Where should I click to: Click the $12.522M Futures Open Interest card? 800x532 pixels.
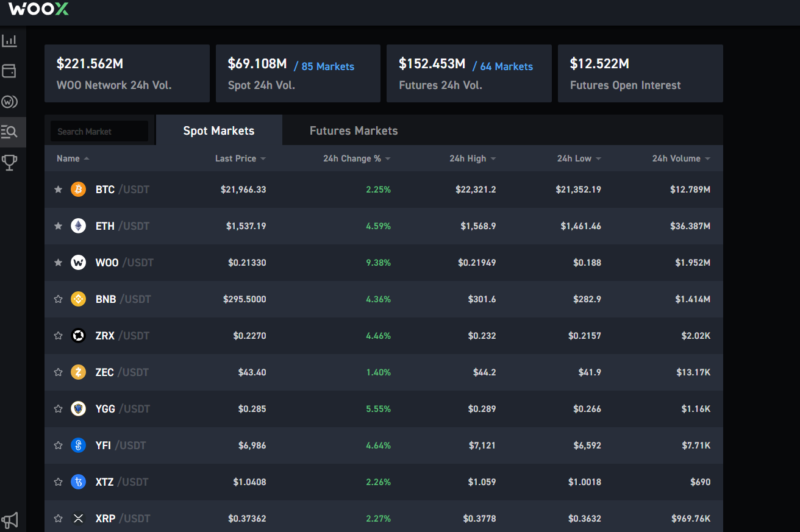640,73
